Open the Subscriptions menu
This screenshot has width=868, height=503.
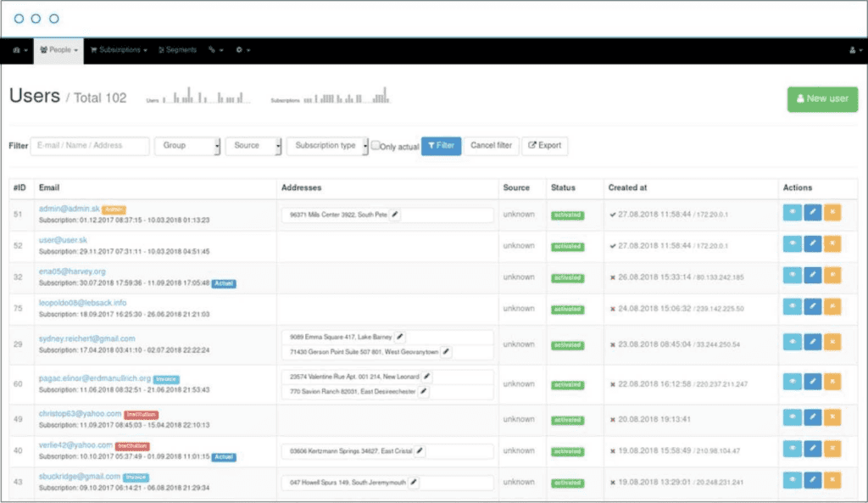coord(119,50)
